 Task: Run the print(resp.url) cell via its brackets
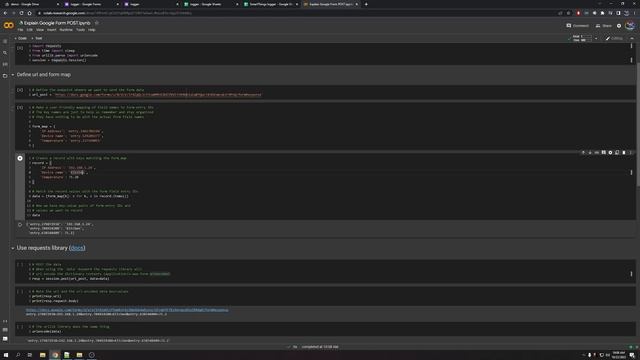[x=20, y=291]
